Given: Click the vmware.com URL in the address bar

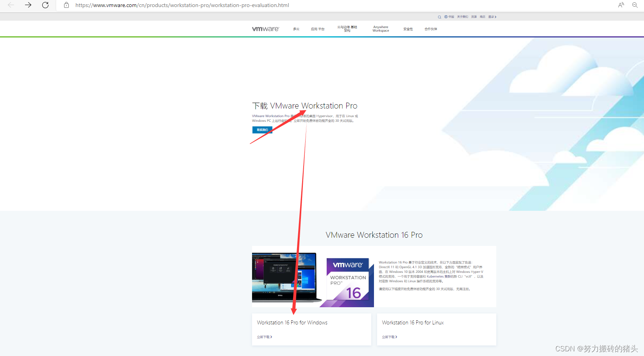Looking at the screenshot, I should (x=182, y=5).
